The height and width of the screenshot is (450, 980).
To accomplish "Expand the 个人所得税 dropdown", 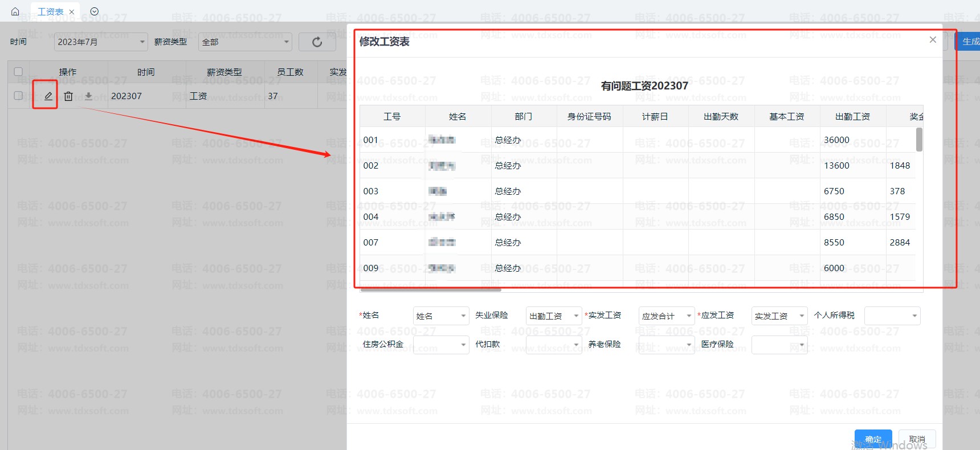I will click(892, 316).
